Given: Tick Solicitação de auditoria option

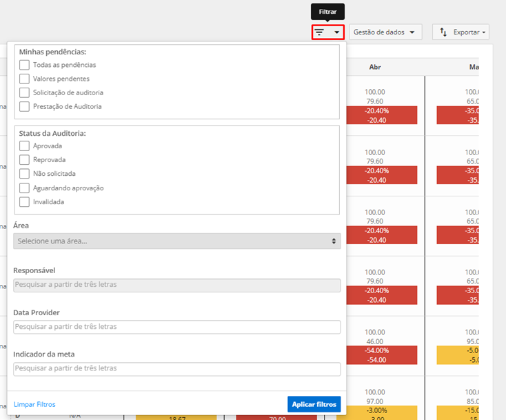Looking at the screenshot, I should (25, 92).
